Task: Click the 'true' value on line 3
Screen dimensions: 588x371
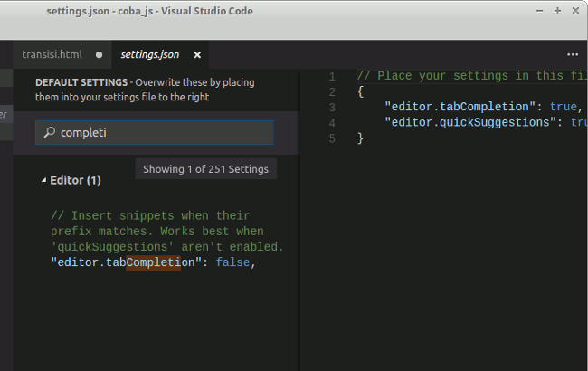Action: 564,107
